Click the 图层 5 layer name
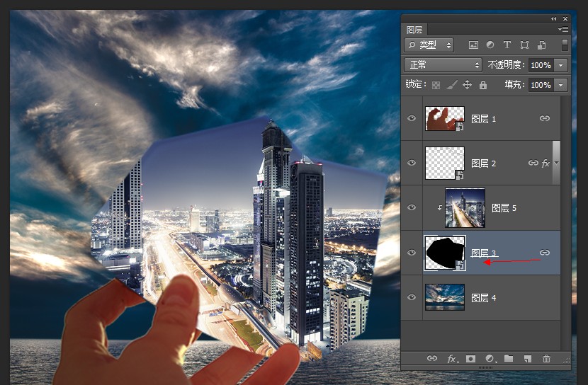The width and height of the screenshot is (588, 385). (504, 208)
